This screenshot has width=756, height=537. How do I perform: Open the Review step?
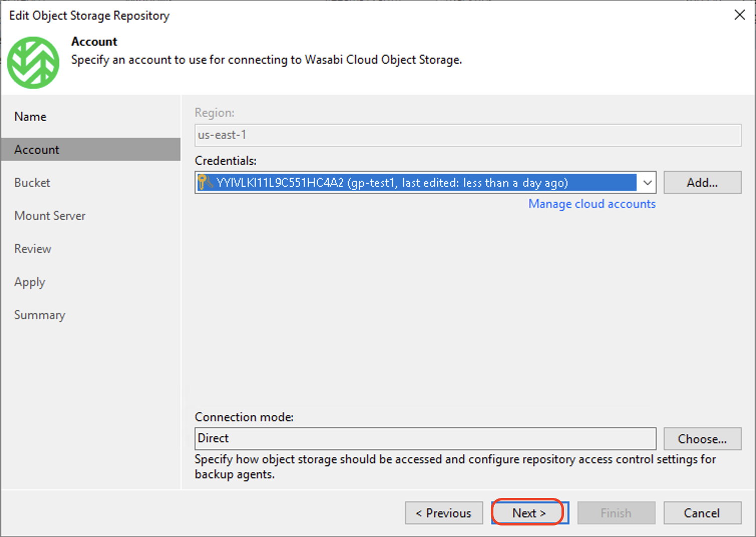33,249
